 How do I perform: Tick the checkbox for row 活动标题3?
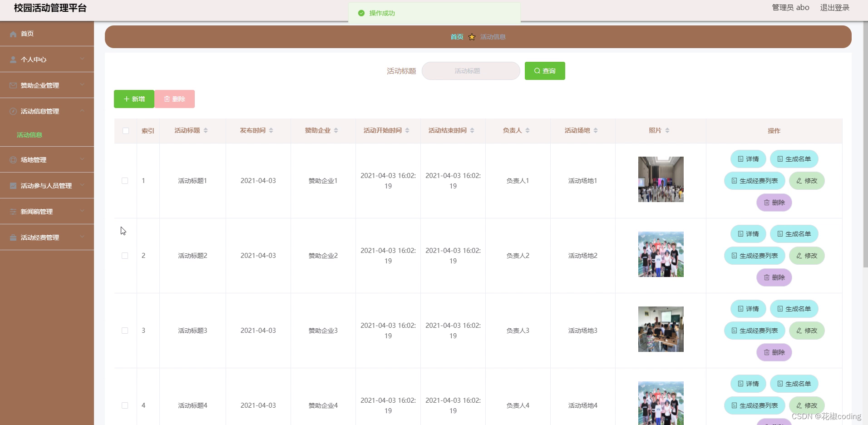point(125,331)
